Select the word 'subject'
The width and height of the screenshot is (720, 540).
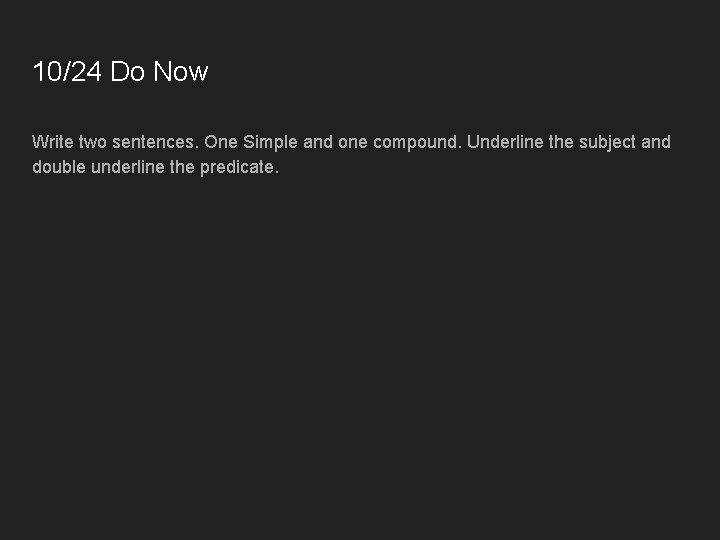[x=607, y=142]
